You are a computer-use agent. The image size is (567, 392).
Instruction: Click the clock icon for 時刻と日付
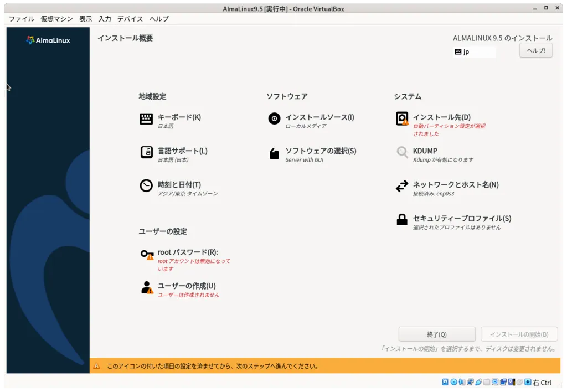coord(145,185)
